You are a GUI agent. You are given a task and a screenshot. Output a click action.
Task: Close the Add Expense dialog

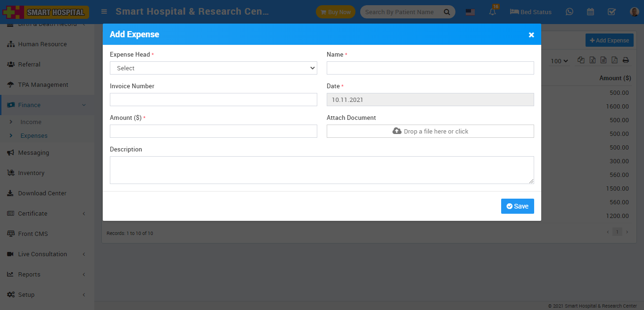point(531,35)
